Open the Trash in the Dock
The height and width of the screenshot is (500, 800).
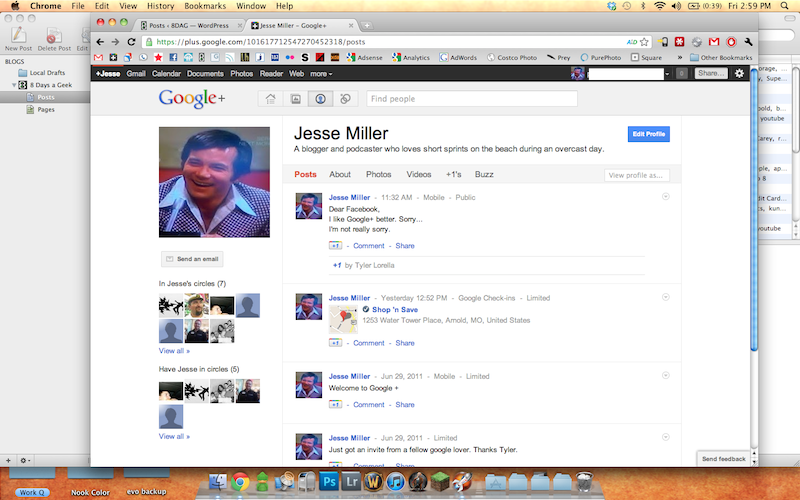pyautogui.click(x=584, y=481)
